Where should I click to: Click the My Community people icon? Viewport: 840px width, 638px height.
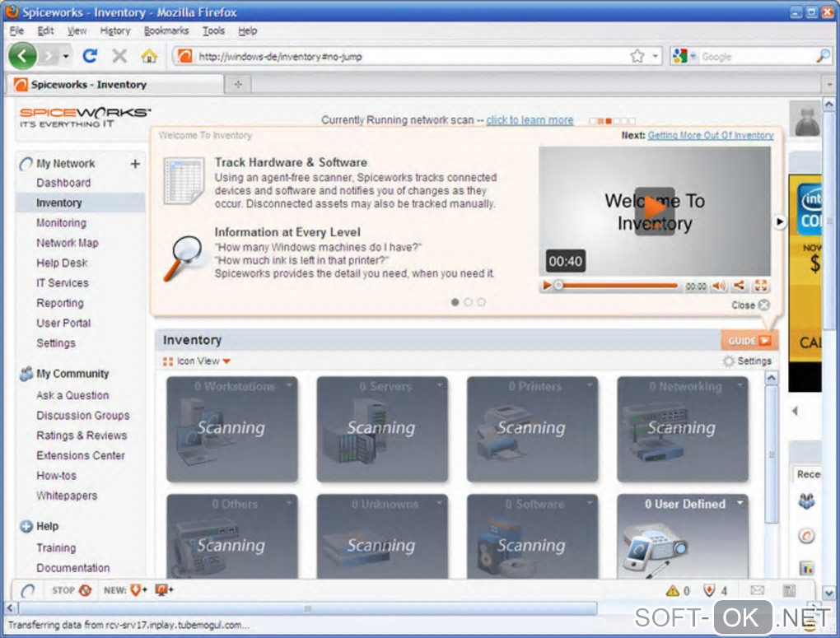[26, 374]
